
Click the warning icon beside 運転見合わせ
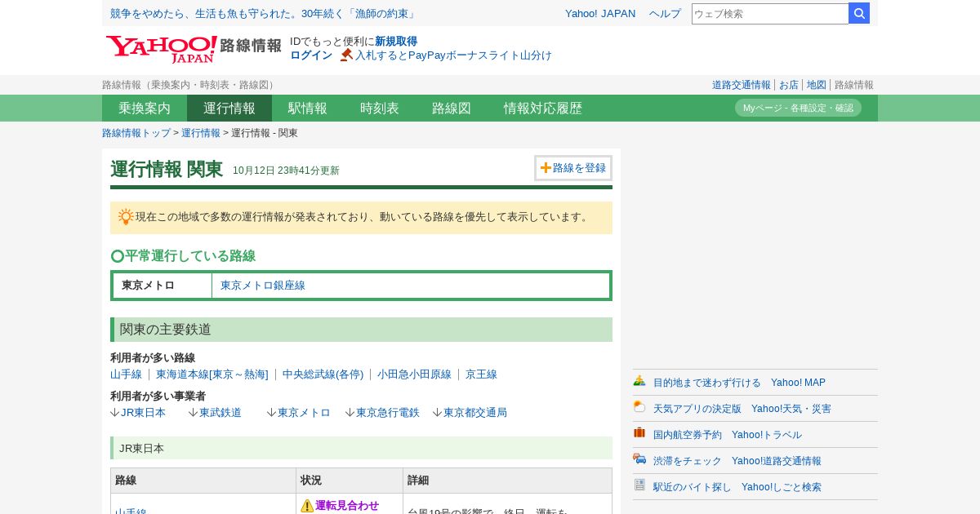(x=307, y=506)
